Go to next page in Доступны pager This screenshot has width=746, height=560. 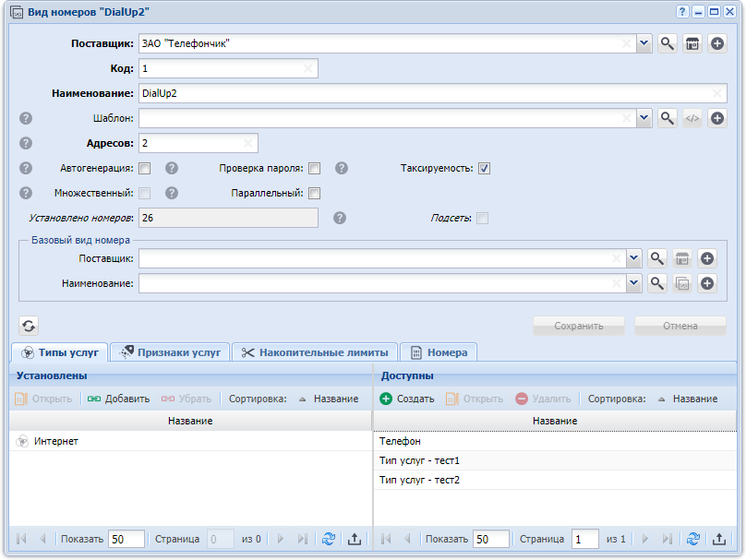pyautogui.click(x=645, y=539)
